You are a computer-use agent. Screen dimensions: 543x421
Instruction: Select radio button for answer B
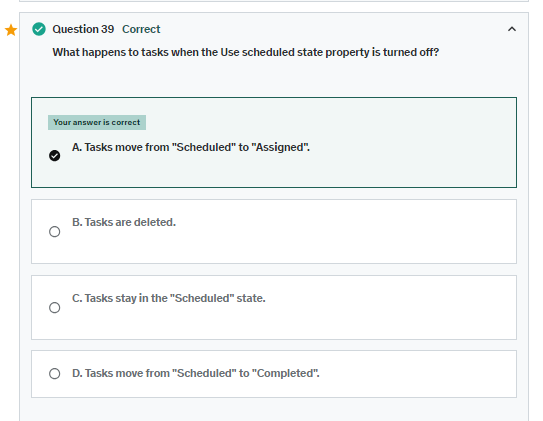54,231
